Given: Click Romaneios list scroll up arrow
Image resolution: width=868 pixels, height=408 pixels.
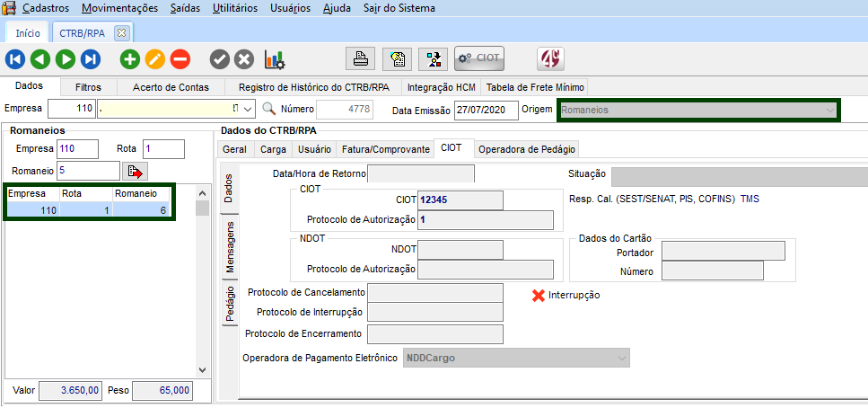Looking at the screenshot, I should pyautogui.click(x=201, y=194).
